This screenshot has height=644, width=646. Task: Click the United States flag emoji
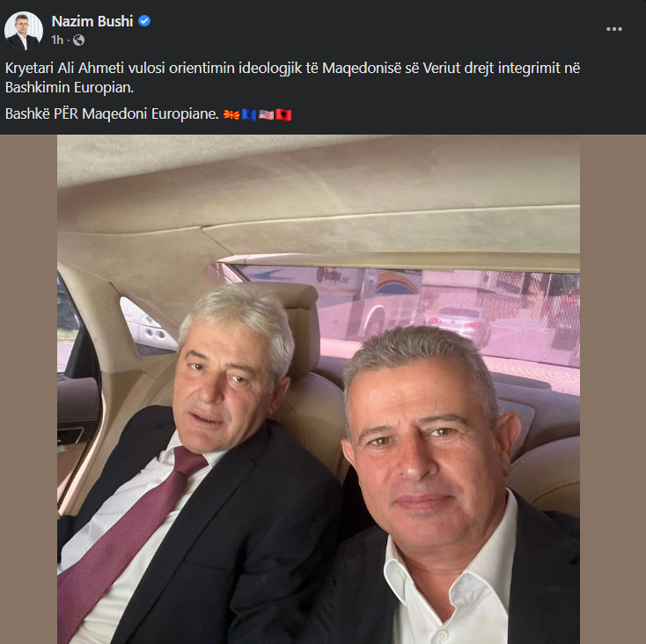tap(266, 114)
